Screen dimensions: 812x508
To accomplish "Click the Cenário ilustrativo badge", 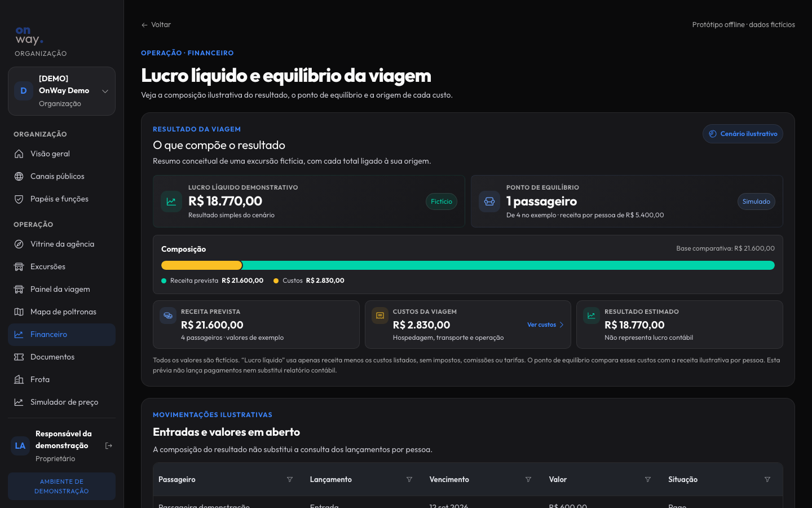I will click(x=743, y=134).
